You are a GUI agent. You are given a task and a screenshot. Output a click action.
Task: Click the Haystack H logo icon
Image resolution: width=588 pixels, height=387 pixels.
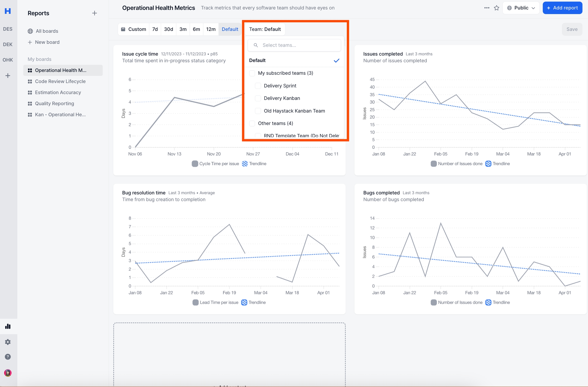(8, 11)
